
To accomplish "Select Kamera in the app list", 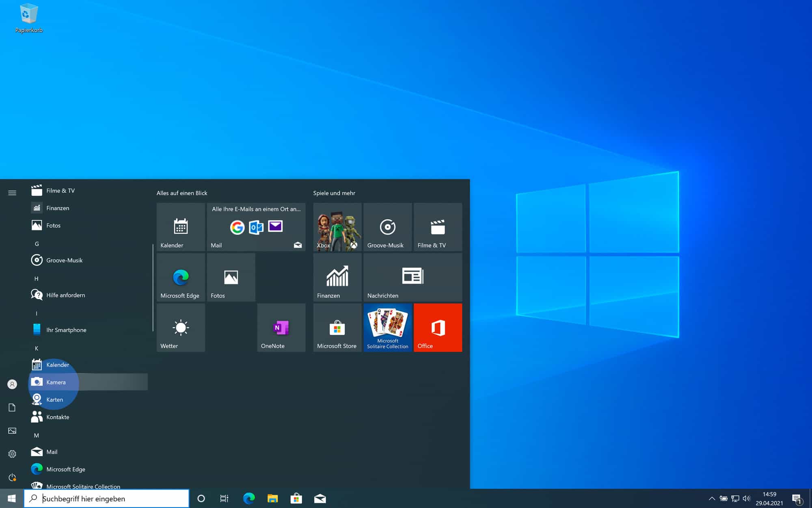I will tap(56, 382).
